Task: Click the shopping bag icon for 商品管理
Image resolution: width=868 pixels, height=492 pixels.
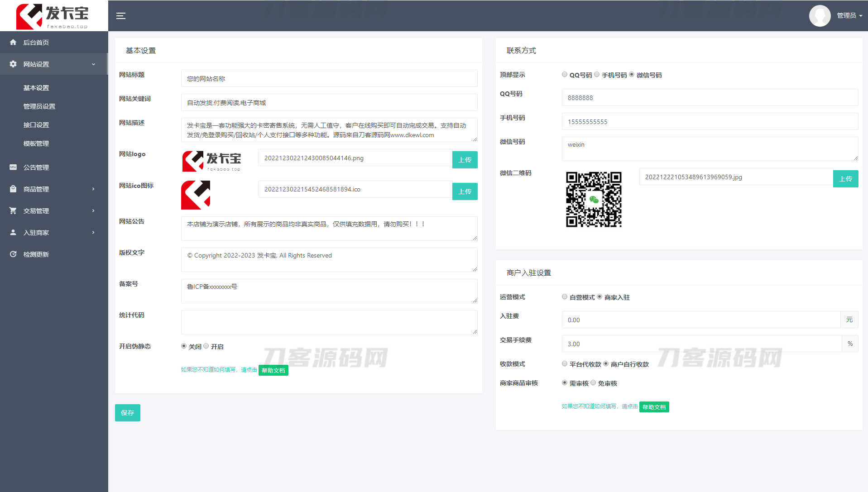Action: 13,189
